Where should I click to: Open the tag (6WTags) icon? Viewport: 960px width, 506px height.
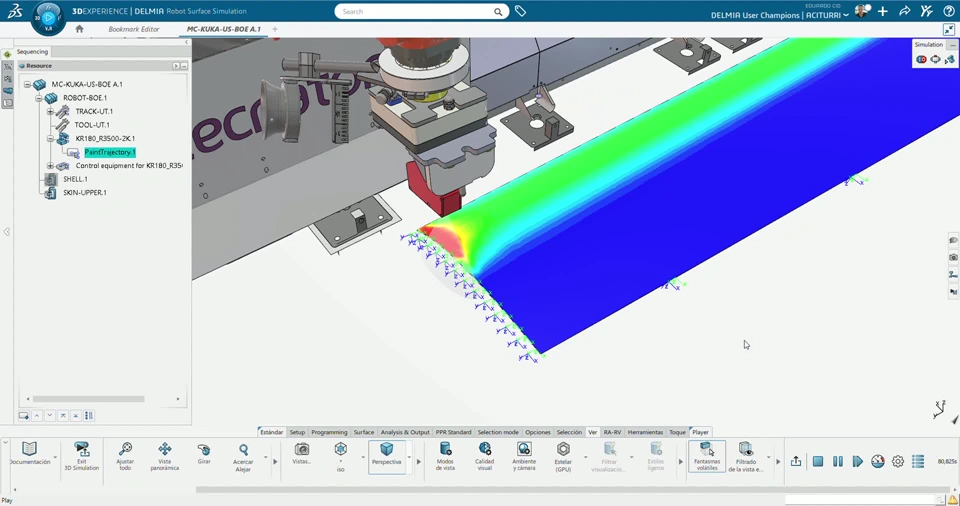click(520, 11)
